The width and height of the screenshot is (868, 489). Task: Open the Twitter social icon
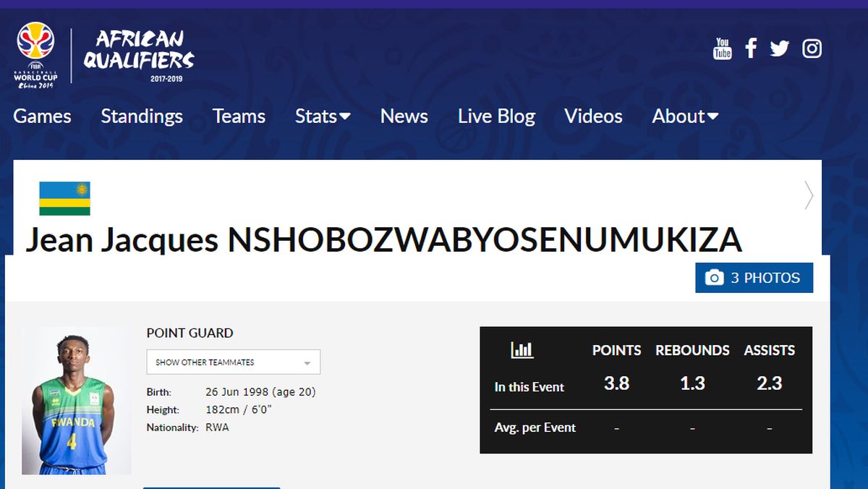(x=780, y=48)
